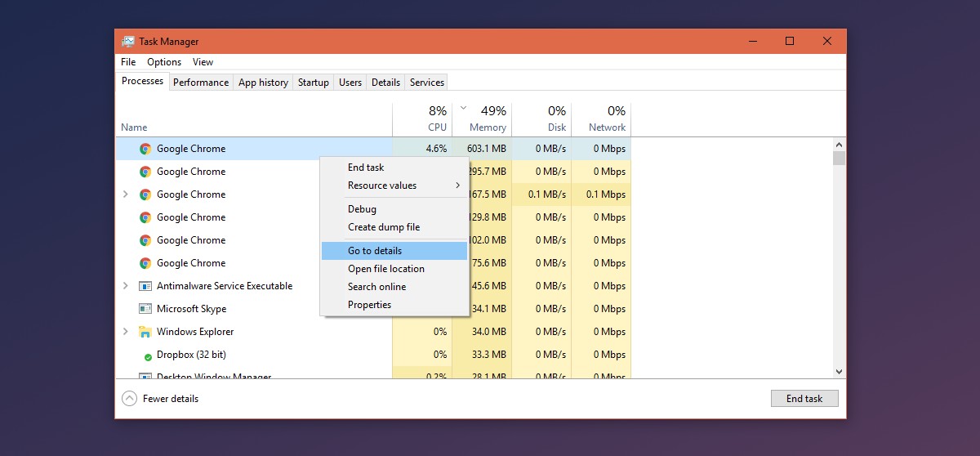Screen dimensions: 980x456
Task: Expand the Antimalware Service Executable group
Action: click(125, 286)
